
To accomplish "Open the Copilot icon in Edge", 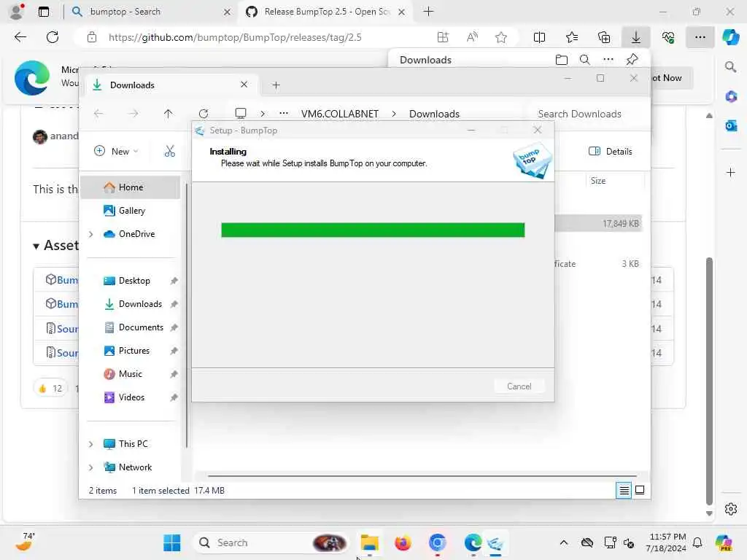I will point(730,37).
